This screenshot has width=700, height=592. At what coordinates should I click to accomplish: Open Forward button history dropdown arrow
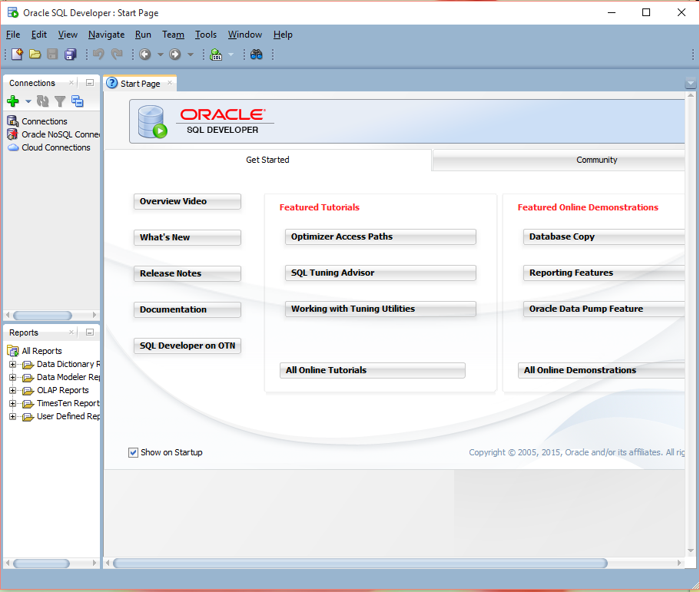(x=191, y=55)
